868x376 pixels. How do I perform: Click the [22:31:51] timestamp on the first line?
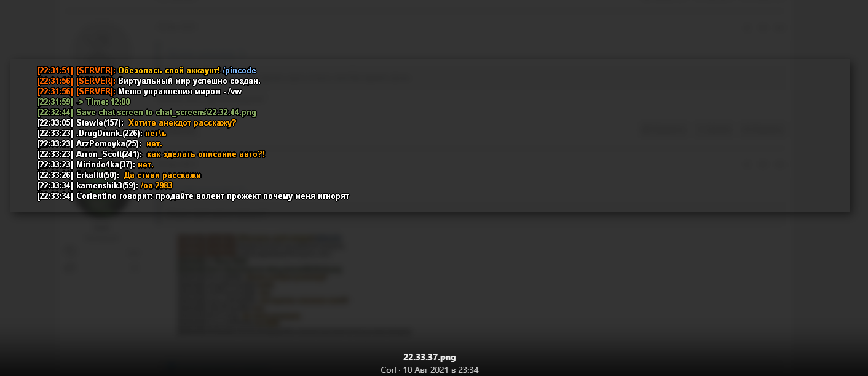tap(55, 71)
